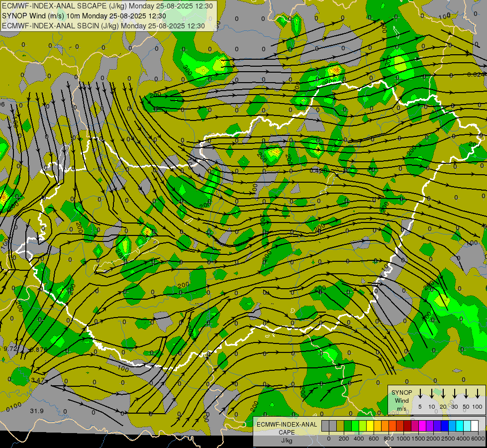Click the 6000 tick label of CAPE legend
This screenshot has width=487, height=448.
[x=478, y=439]
